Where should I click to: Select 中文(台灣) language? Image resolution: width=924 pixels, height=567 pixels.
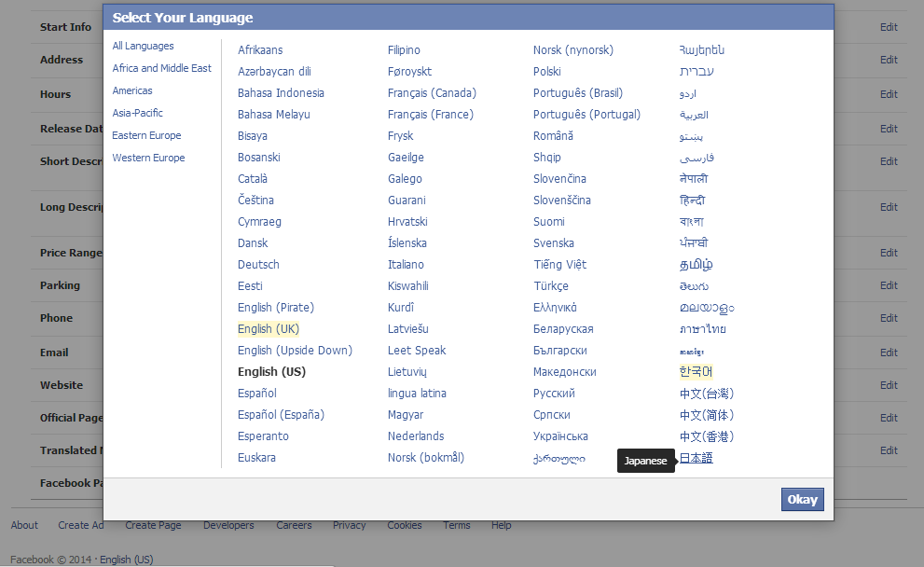tap(706, 394)
